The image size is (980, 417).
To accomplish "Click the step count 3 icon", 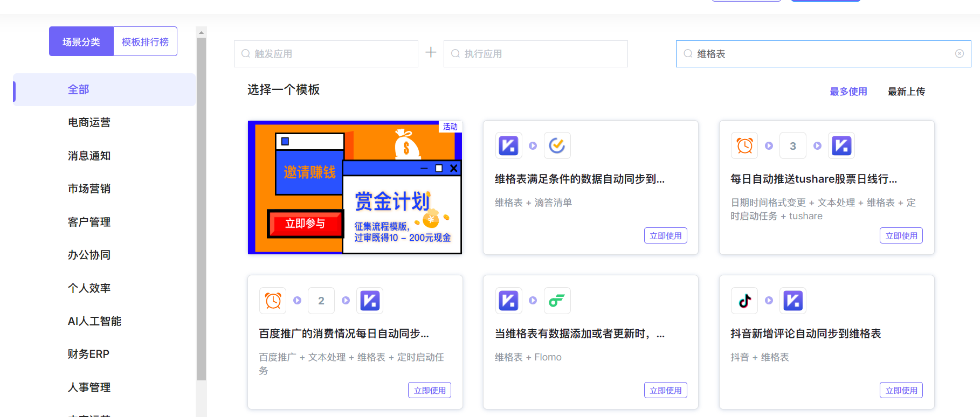I will pyautogui.click(x=792, y=145).
